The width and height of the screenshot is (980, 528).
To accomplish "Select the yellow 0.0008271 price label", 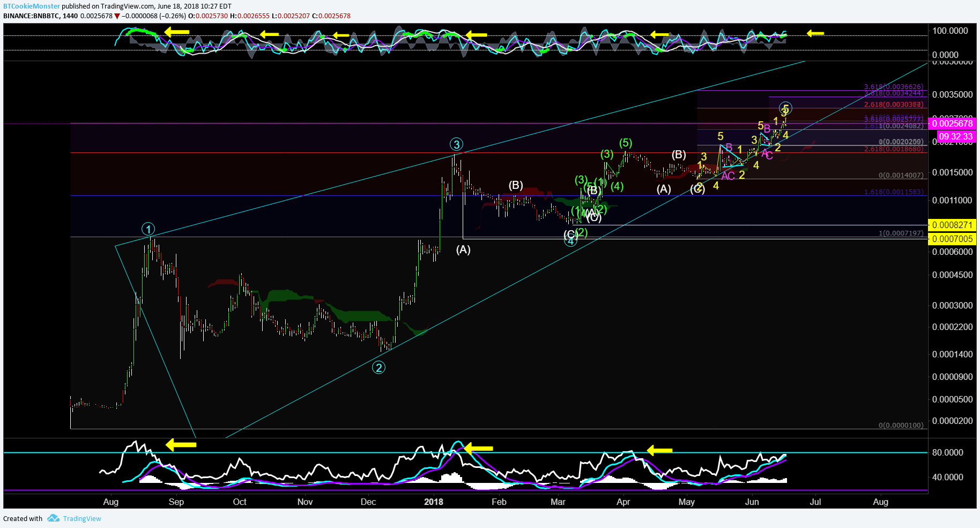I will 952,225.
